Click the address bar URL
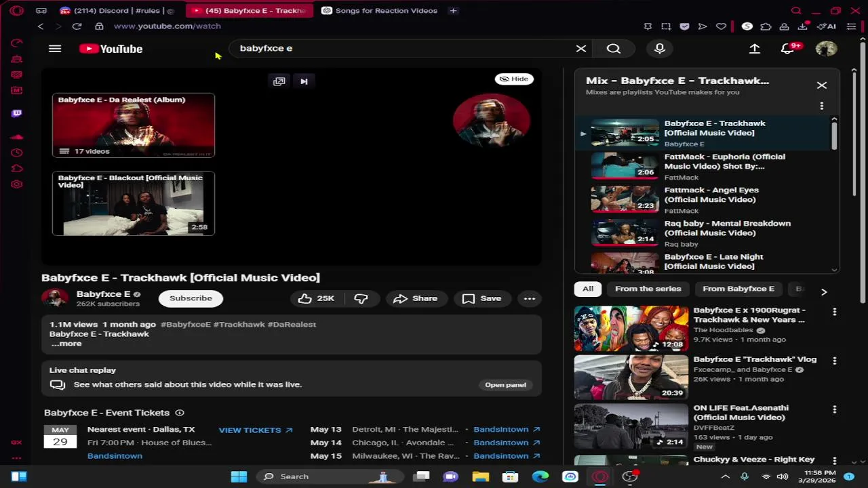 [x=167, y=26]
